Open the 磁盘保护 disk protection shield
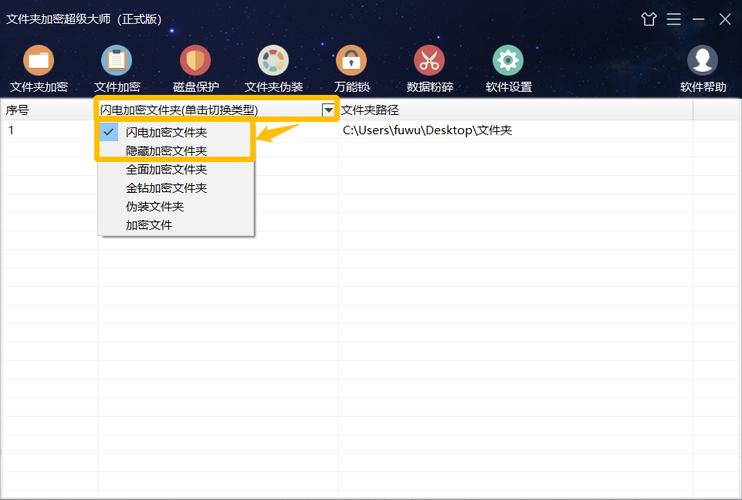This screenshot has height=500, width=742. point(195,61)
